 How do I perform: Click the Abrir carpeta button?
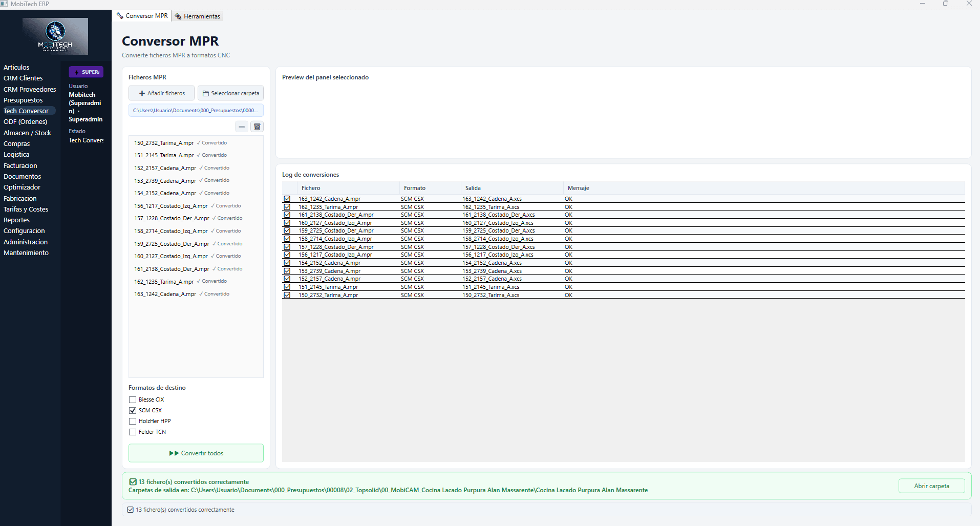tap(931, 486)
